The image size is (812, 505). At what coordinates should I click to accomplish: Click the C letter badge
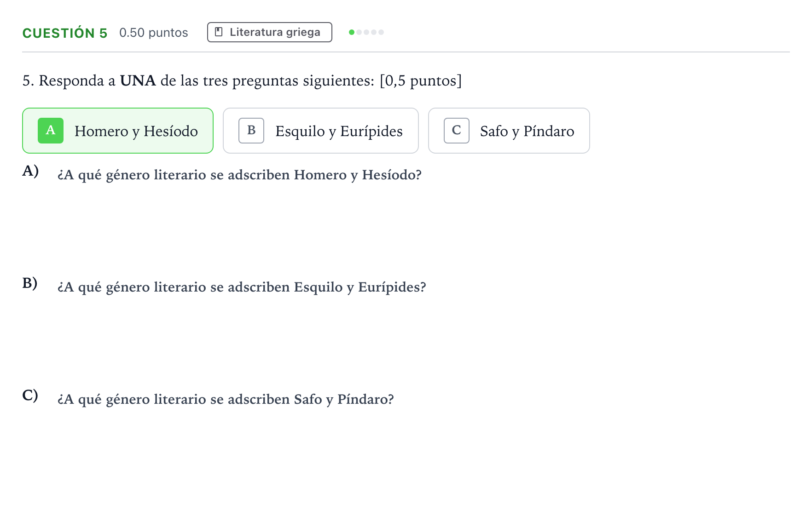[457, 131]
